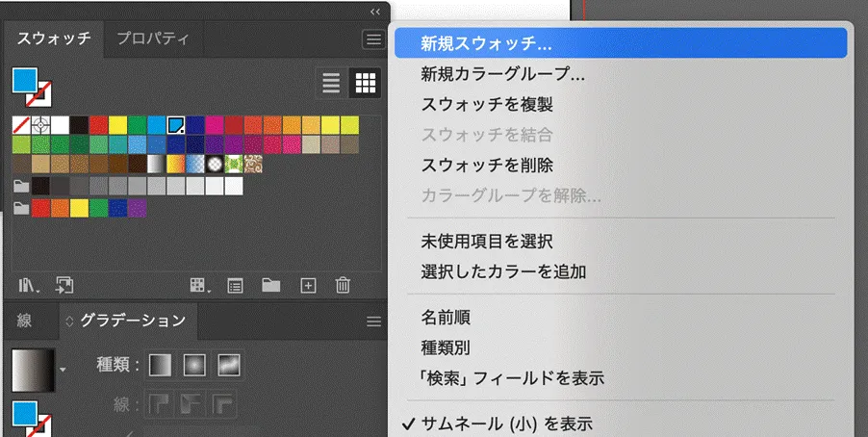Screen dimensions: 868x437
Task: Switch swatches to thumbnail grid view
Action: pos(365,84)
